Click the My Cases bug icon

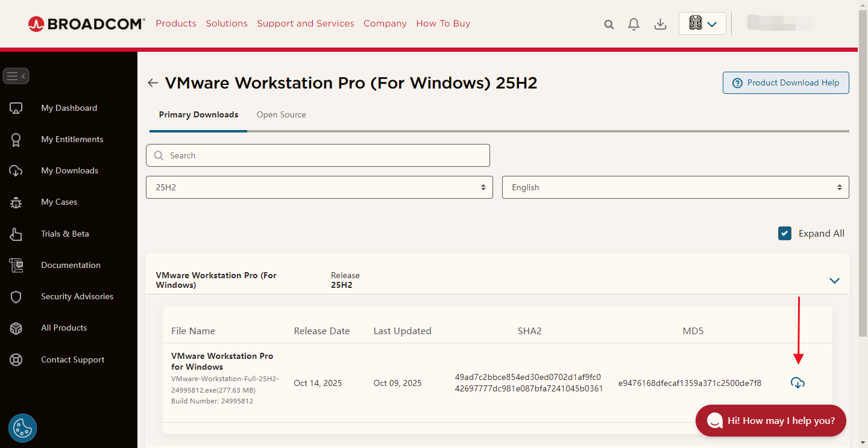[x=16, y=202]
